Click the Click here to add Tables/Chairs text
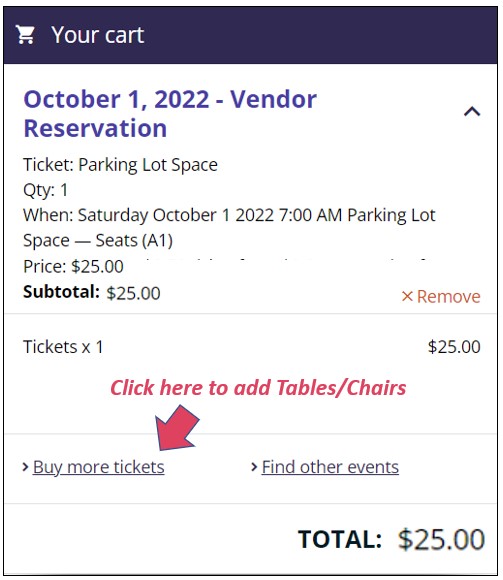Image resolution: width=503 pixels, height=580 pixels. (x=258, y=388)
